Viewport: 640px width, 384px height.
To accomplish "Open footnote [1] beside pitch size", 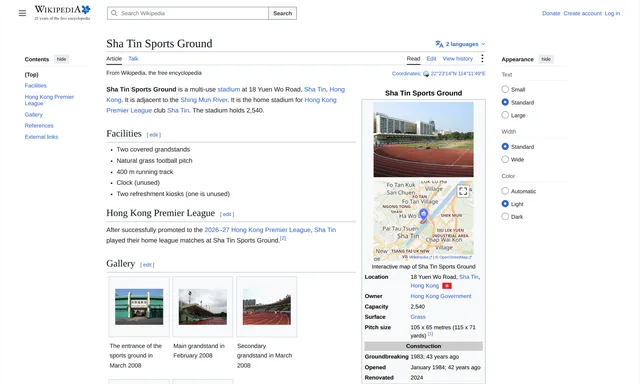I will tap(430, 334).
